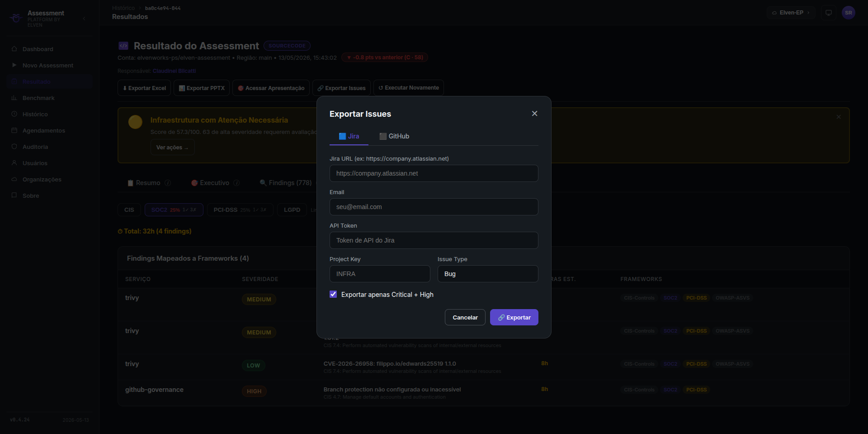Focus the Jira URL input field

pyautogui.click(x=434, y=173)
